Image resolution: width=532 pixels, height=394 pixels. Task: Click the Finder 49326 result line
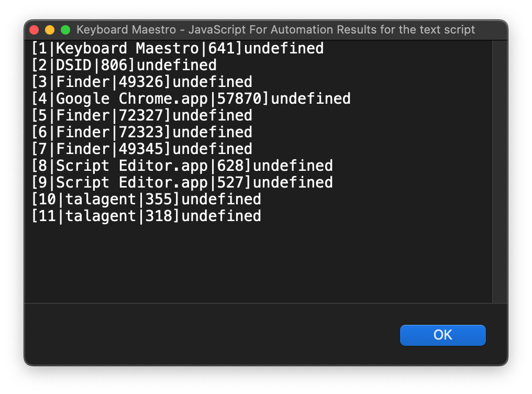point(141,82)
